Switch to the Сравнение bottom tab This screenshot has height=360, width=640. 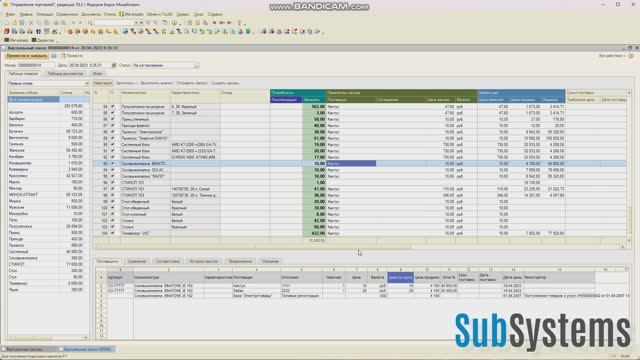[x=136, y=261]
